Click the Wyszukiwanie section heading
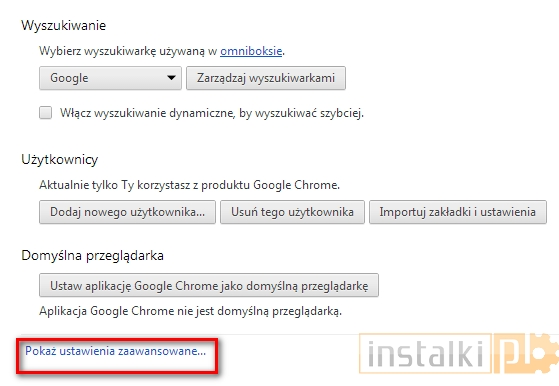This screenshot has width=559, height=386. pyautogui.click(x=63, y=26)
